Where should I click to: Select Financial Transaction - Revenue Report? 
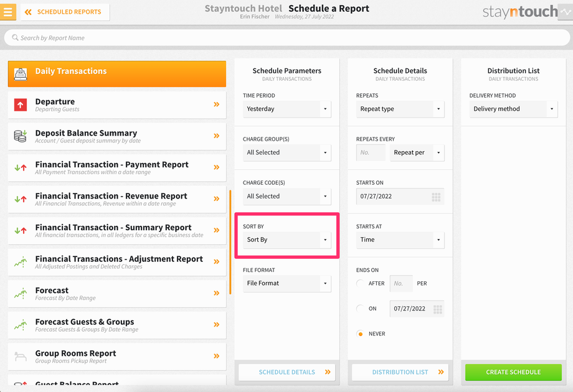(117, 199)
